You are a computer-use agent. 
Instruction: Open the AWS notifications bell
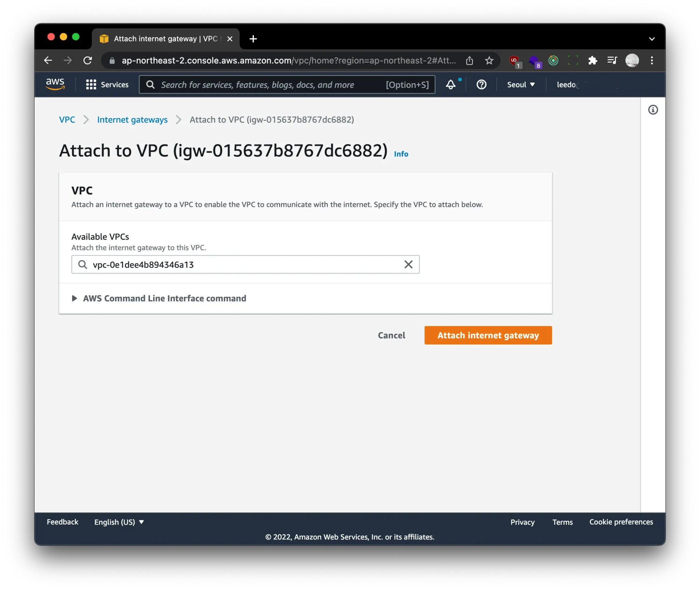pyautogui.click(x=450, y=84)
